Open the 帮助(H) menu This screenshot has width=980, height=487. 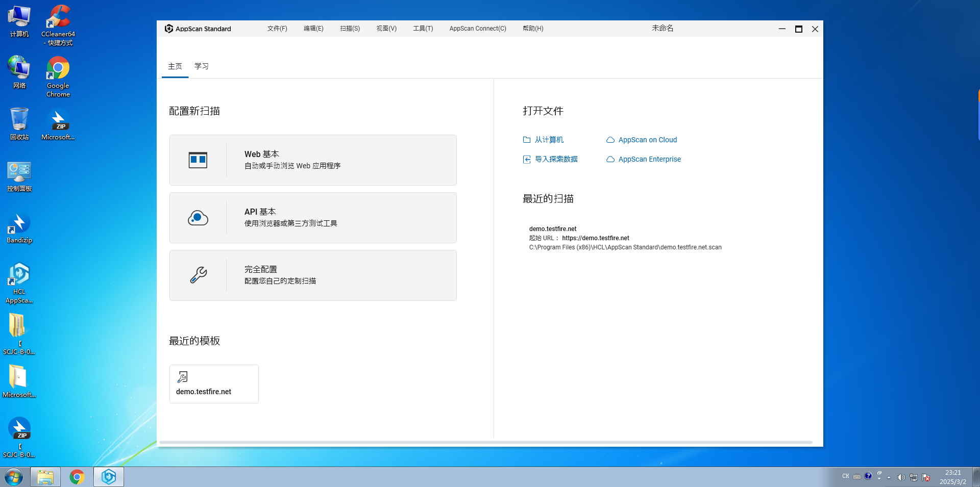click(533, 29)
